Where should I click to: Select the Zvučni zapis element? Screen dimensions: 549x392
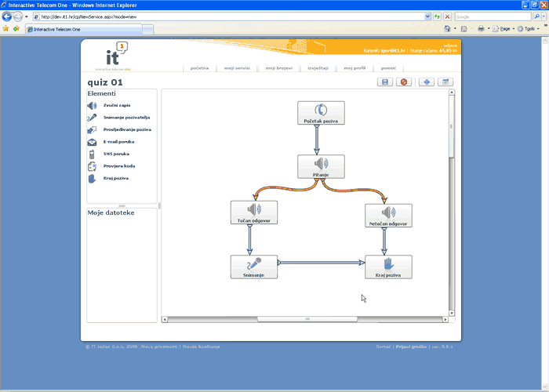tap(116, 105)
